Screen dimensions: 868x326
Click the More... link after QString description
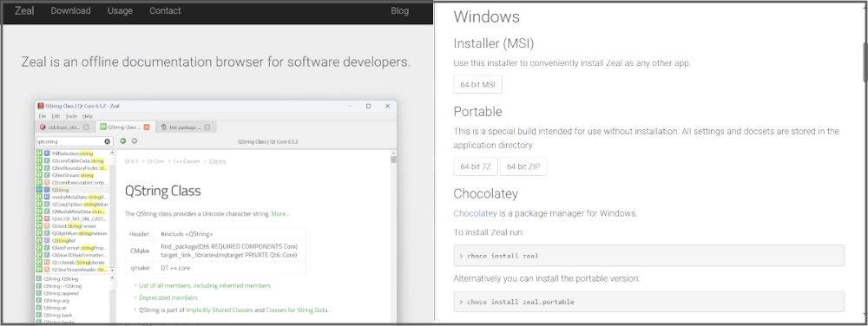coord(280,214)
